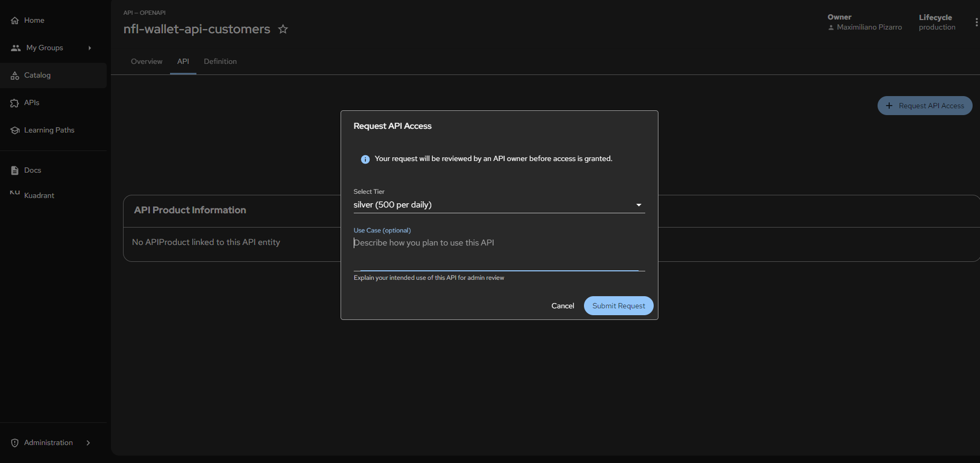
Task: Click the Request API Access button
Action: click(x=925, y=106)
